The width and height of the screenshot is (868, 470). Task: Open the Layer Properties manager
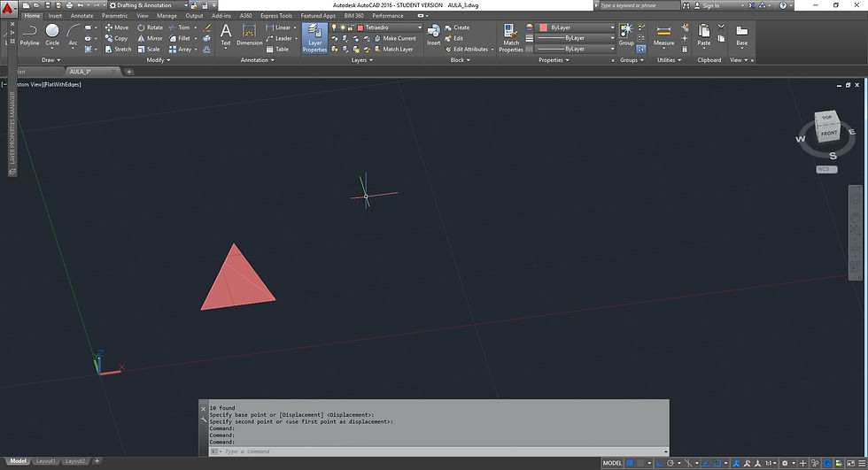pyautogui.click(x=314, y=37)
